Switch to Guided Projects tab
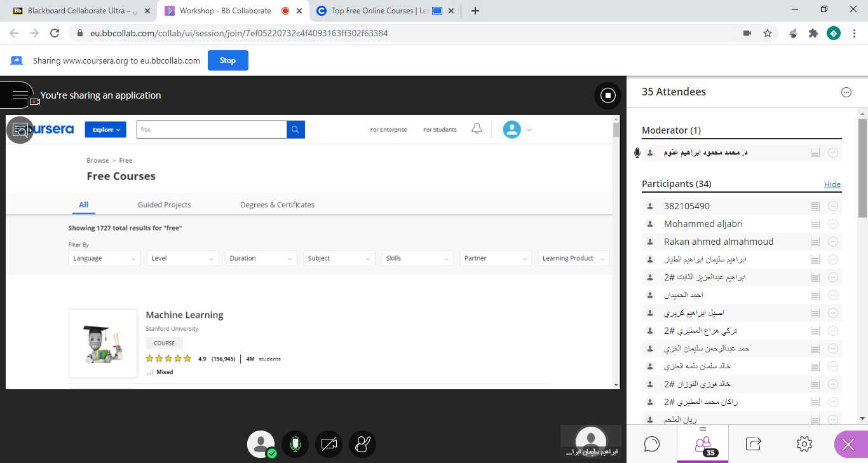Image resolution: width=868 pixels, height=463 pixels. pyautogui.click(x=164, y=205)
